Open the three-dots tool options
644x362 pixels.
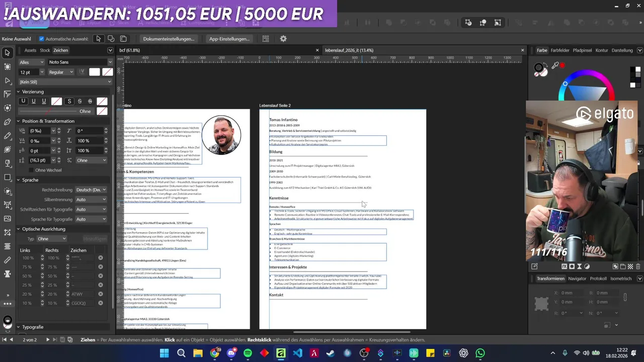click(x=7, y=304)
